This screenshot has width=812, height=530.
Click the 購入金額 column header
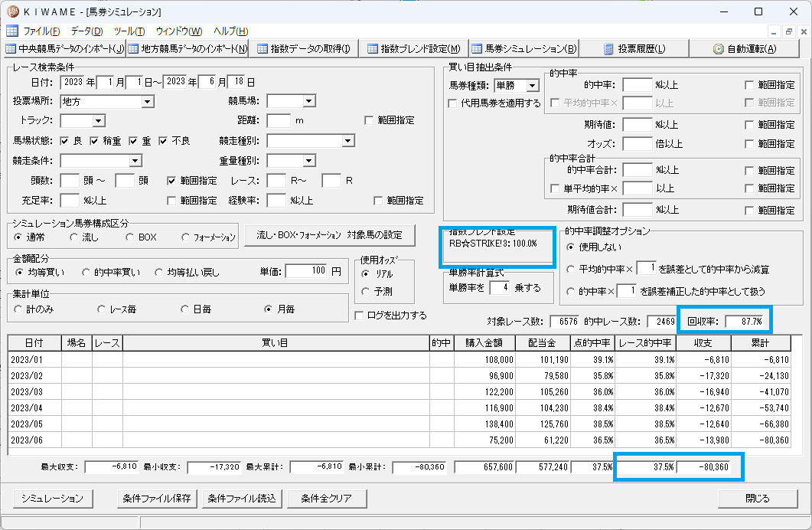(484, 343)
